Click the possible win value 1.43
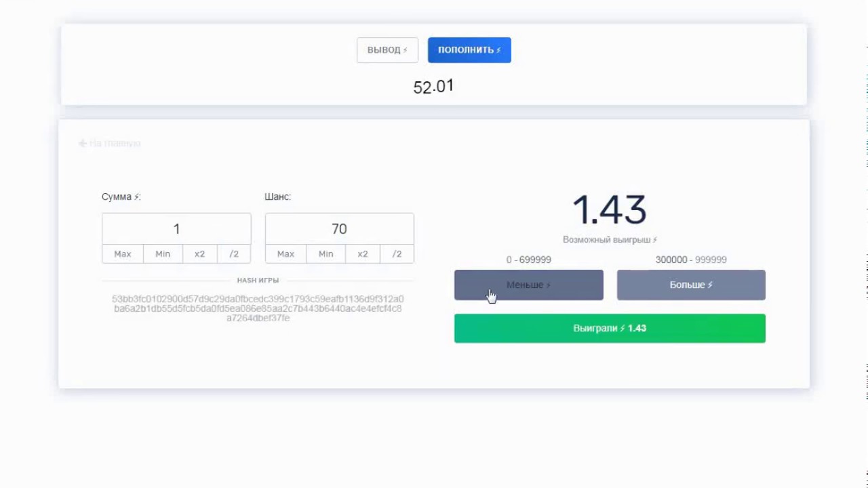This screenshot has height=488, width=868. coord(610,209)
